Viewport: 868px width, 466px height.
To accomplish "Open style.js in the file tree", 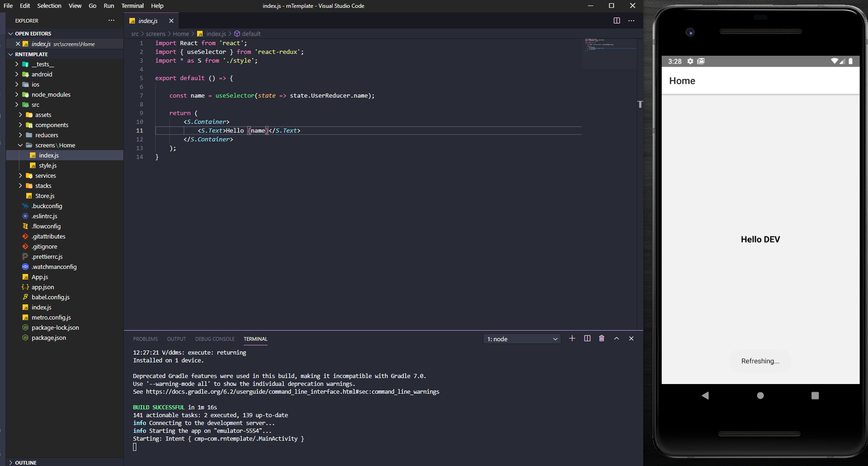I will point(47,165).
